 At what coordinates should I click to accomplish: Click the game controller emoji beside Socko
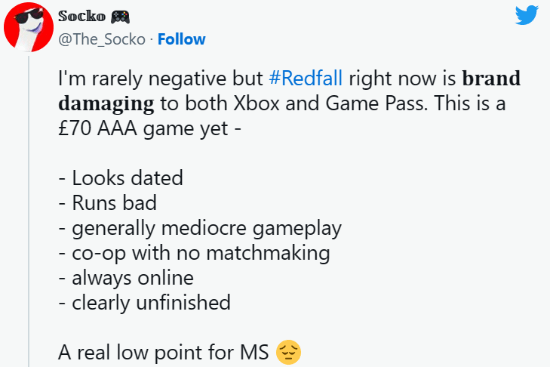120,16
